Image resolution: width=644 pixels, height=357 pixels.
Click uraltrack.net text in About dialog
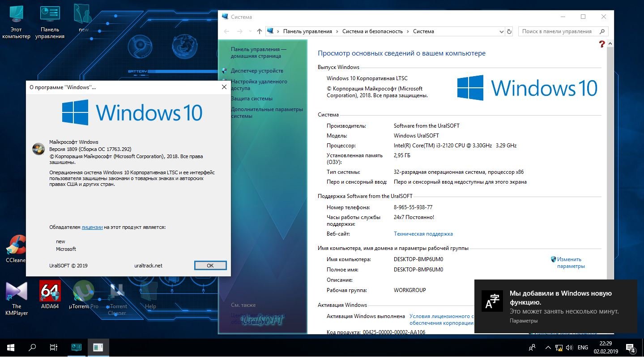coord(148,265)
